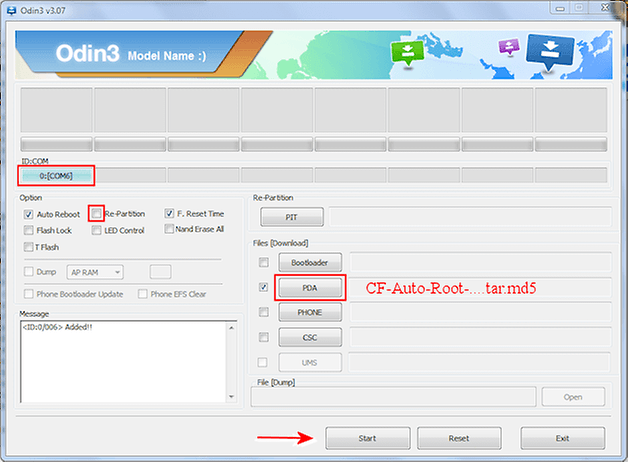
Task: Click the Message log scroll down arrow
Action: click(x=231, y=397)
